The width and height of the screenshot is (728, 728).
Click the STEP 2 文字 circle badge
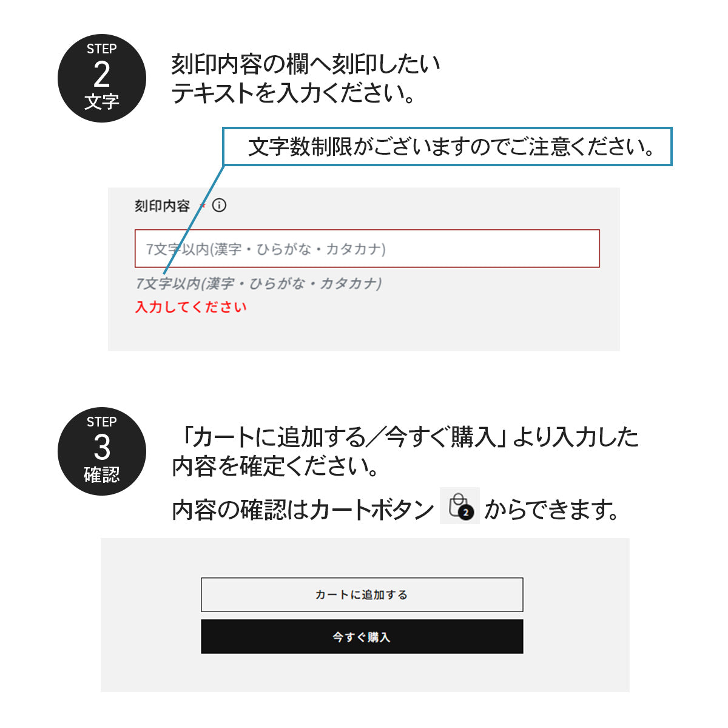[x=102, y=78]
